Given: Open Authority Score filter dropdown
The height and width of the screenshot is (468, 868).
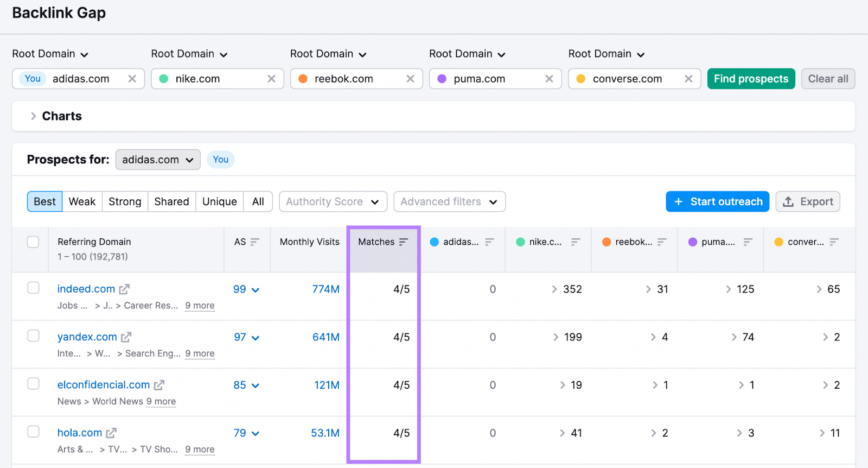Looking at the screenshot, I should [333, 201].
